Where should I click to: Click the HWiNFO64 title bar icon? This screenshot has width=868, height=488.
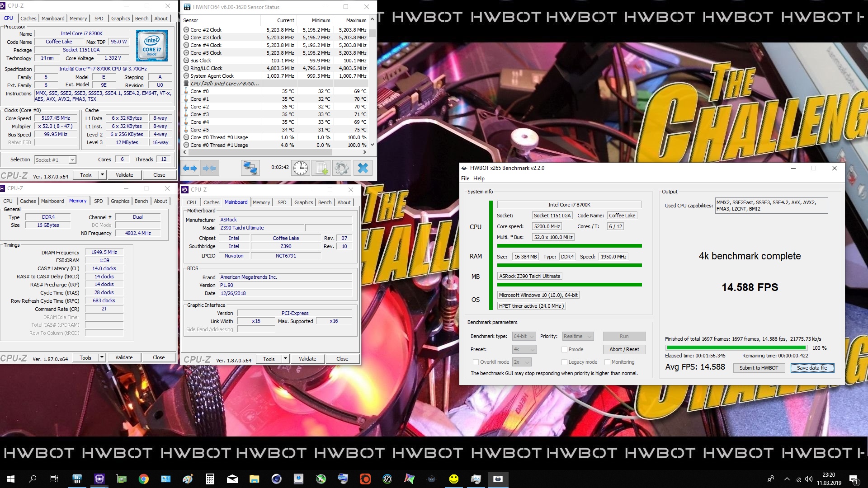pyautogui.click(x=187, y=7)
